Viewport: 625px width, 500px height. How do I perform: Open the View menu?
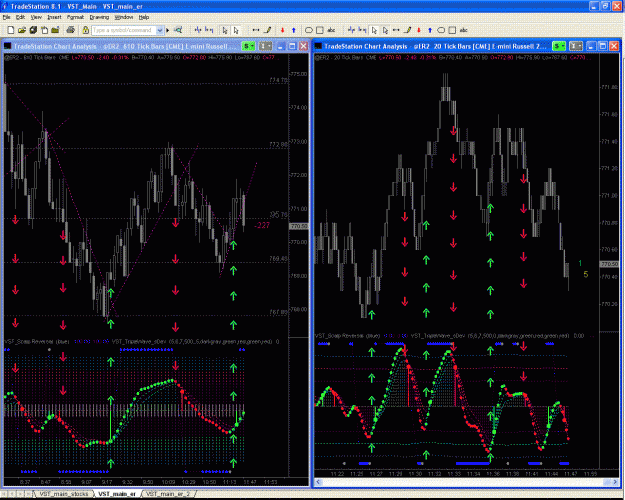click(x=36, y=17)
